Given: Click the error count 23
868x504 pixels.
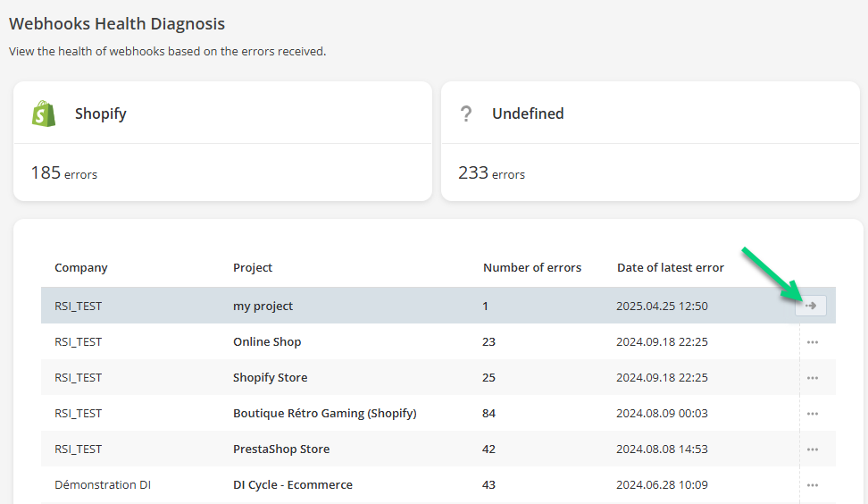Looking at the screenshot, I should coord(488,341).
